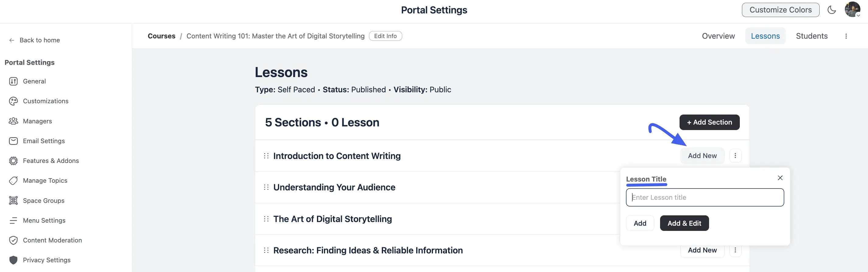The height and width of the screenshot is (272, 868).
Task: Open Space Groups in the sidebar
Action: point(44,200)
